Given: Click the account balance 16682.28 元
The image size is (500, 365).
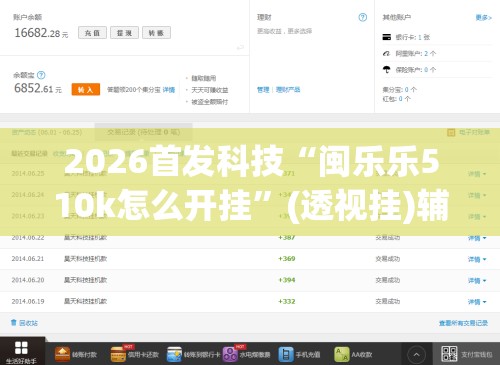Looking at the screenshot, I should coord(41,33).
